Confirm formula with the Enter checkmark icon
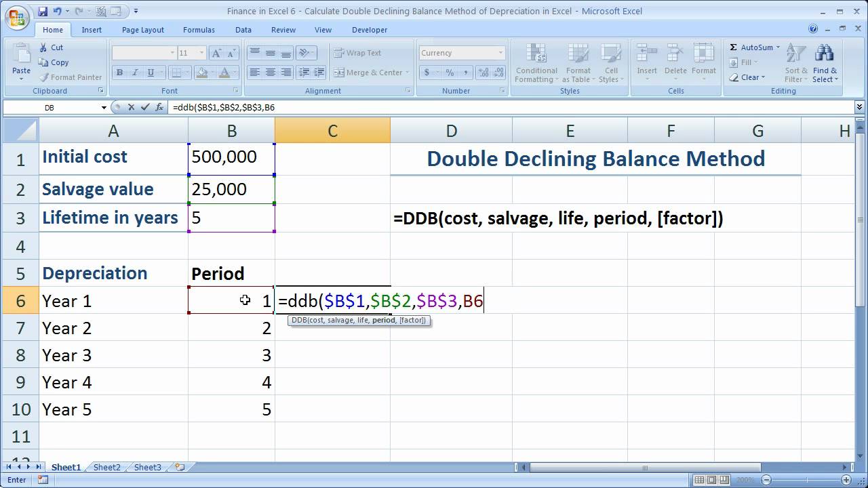This screenshot has height=488, width=868. 144,107
